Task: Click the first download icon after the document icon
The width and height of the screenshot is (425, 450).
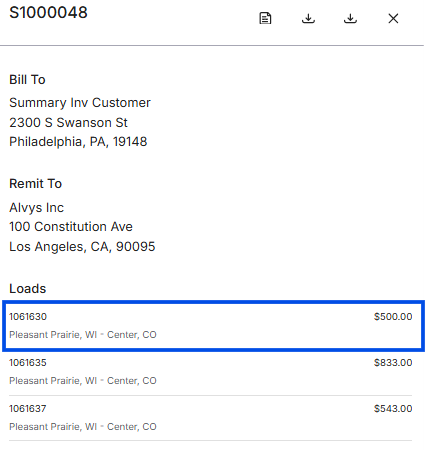Action: click(308, 18)
